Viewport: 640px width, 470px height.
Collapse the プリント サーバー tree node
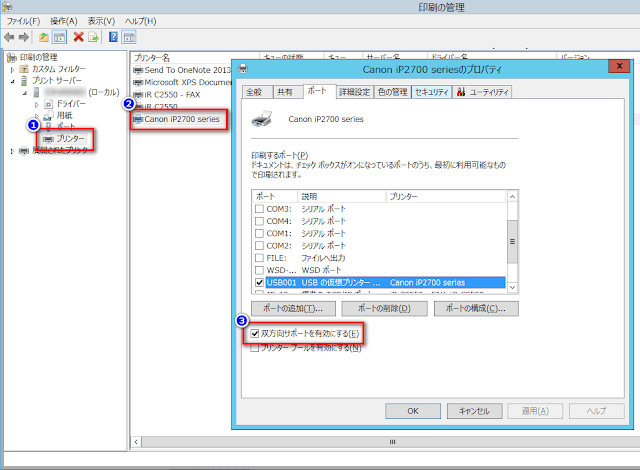[x=12, y=81]
